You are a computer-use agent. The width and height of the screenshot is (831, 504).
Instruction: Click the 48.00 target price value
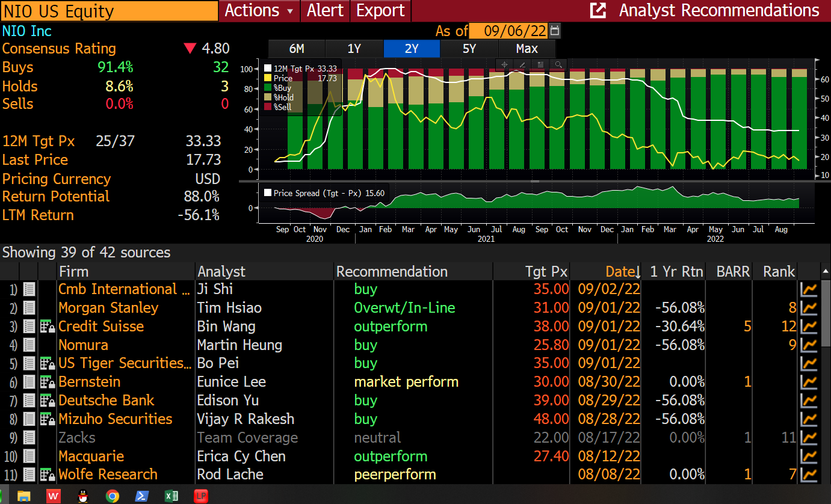coord(551,419)
